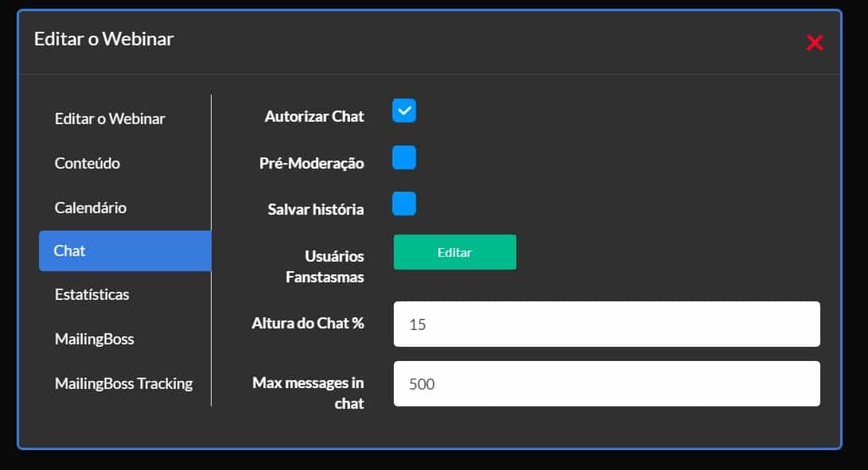Screen dimensions: 868x470
Task: Open the Calendário section
Action: [x=90, y=207]
